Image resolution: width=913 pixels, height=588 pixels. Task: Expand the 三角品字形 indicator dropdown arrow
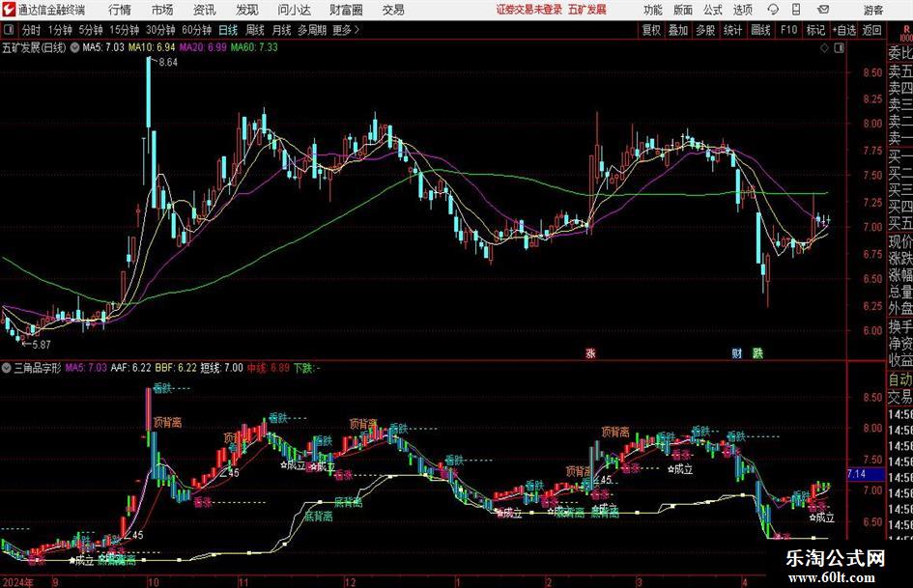coord(7,368)
